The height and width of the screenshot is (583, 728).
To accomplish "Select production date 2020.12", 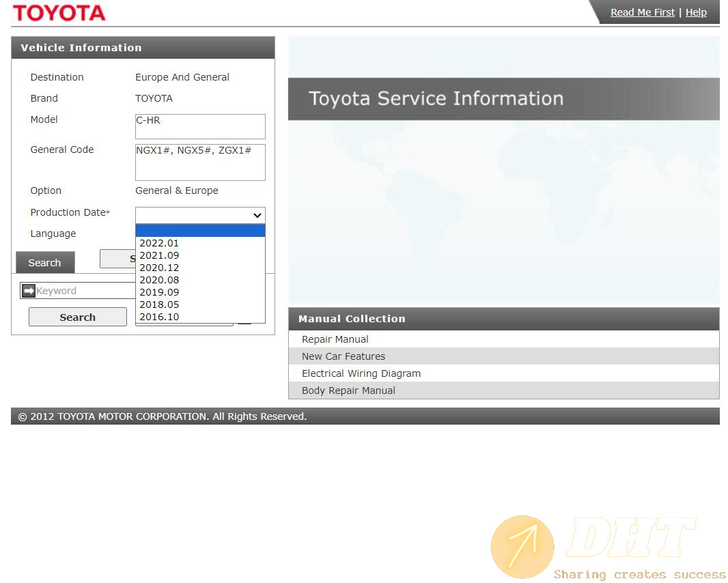I will coord(200,268).
